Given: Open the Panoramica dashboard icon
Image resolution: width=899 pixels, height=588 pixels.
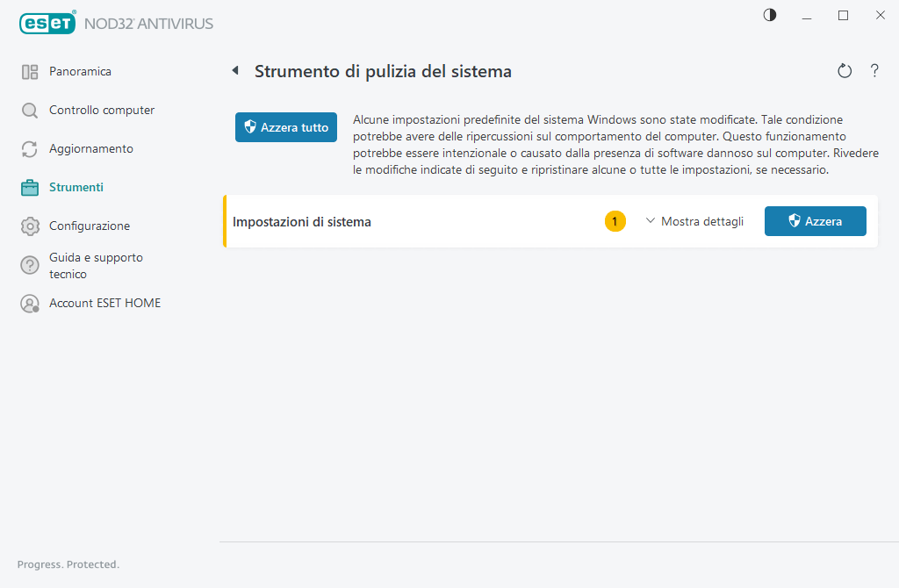Looking at the screenshot, I should tap(30, 71).
